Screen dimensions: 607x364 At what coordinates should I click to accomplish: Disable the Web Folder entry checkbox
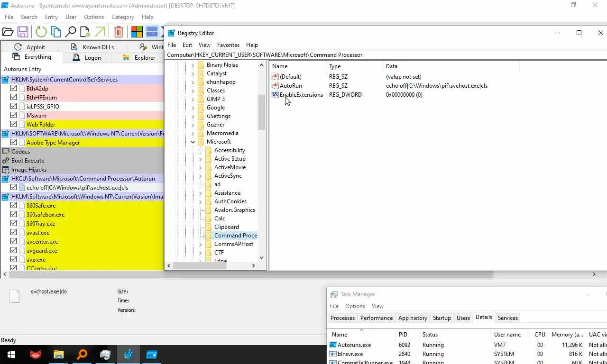pos(13,125)
